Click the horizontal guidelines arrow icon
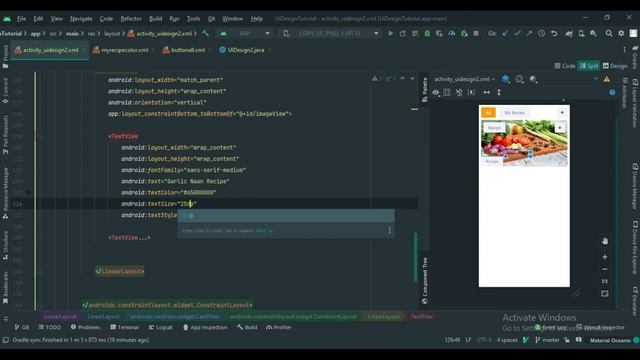 (487, 93)
